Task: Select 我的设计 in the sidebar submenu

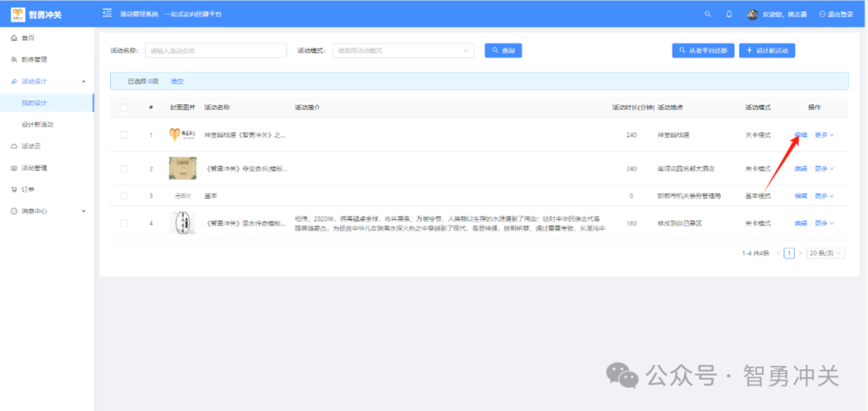Action: tap(35, 103)
